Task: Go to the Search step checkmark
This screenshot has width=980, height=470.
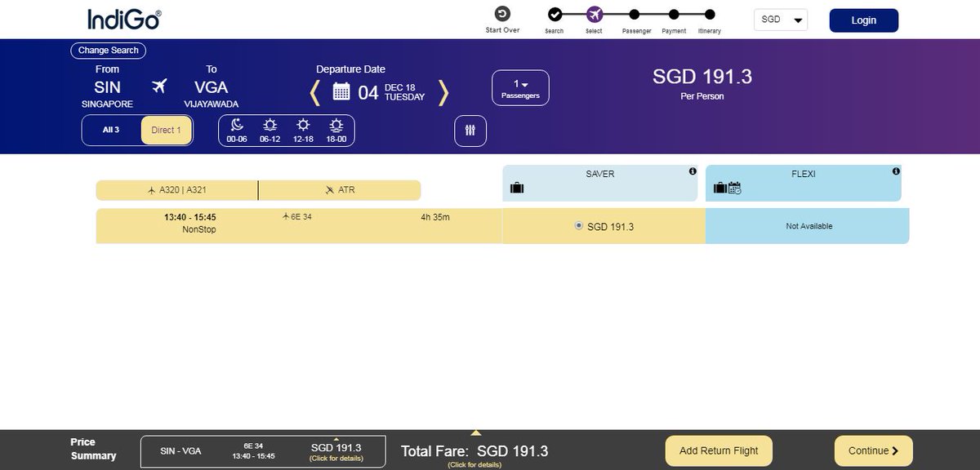Action: coord(555,14)
